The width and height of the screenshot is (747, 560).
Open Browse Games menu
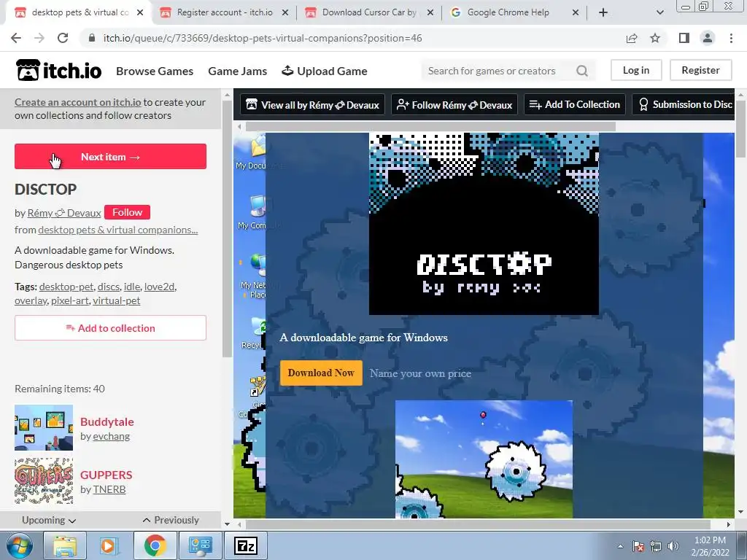click(155, 71)
